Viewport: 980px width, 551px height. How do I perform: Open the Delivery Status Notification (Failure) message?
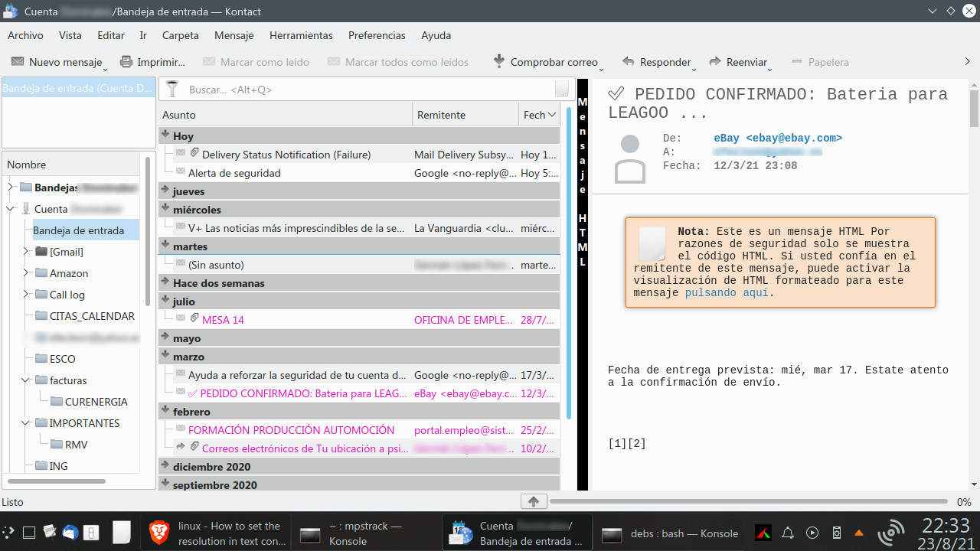(360, 155)
